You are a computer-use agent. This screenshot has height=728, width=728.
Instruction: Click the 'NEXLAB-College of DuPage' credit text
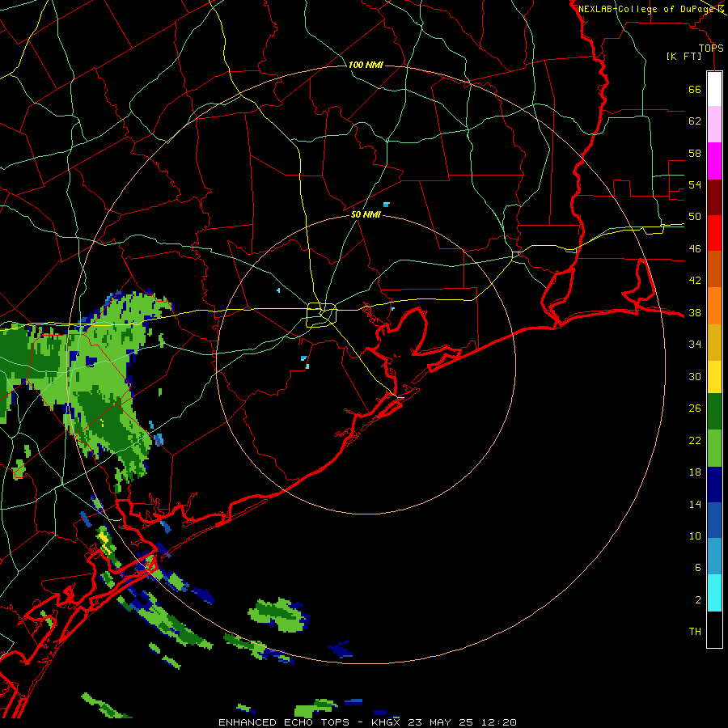coord(646,9)
